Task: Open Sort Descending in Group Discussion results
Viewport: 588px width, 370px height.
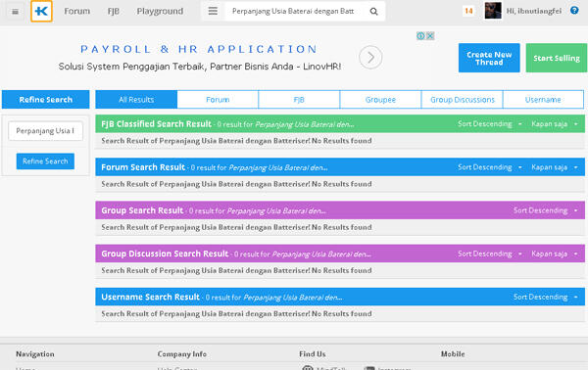Action: pos(489,254)
